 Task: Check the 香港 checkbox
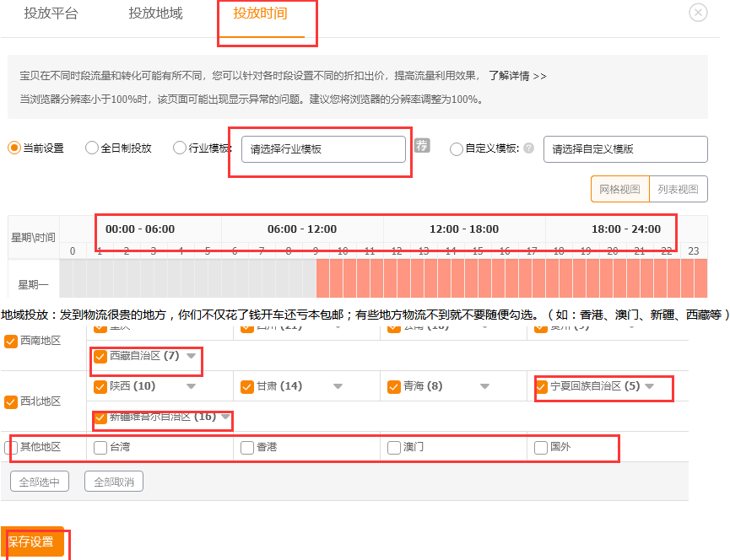246,448
